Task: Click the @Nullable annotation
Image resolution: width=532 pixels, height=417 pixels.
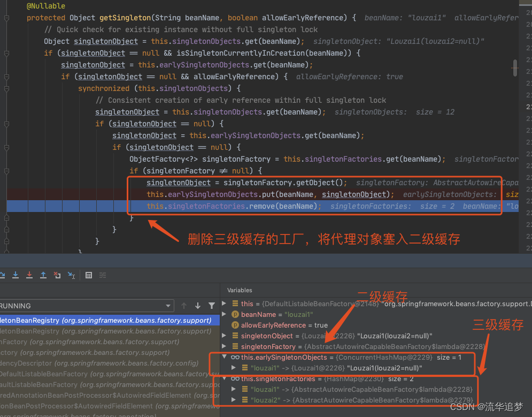Action: [46, 6]
